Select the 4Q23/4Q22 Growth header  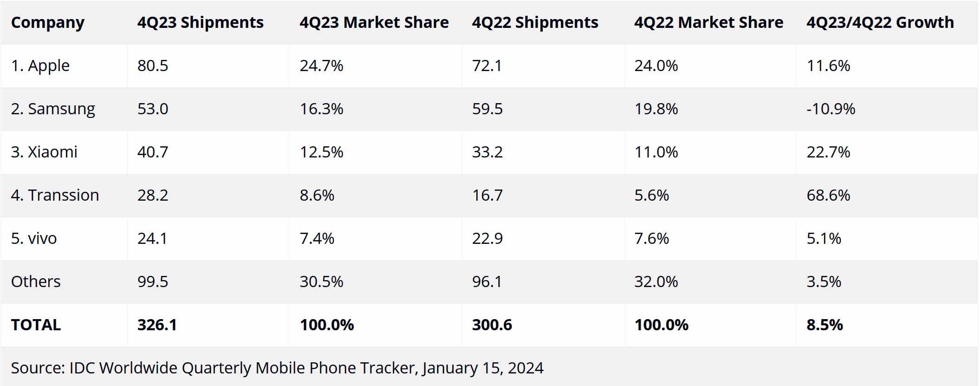pyautogui.click(x=880, y=23)
